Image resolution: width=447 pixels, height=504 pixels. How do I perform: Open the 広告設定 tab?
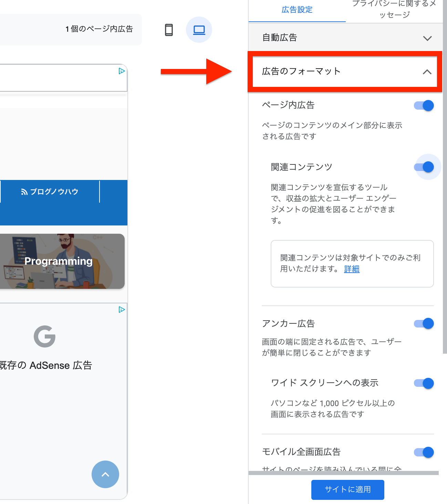(297, 10)
